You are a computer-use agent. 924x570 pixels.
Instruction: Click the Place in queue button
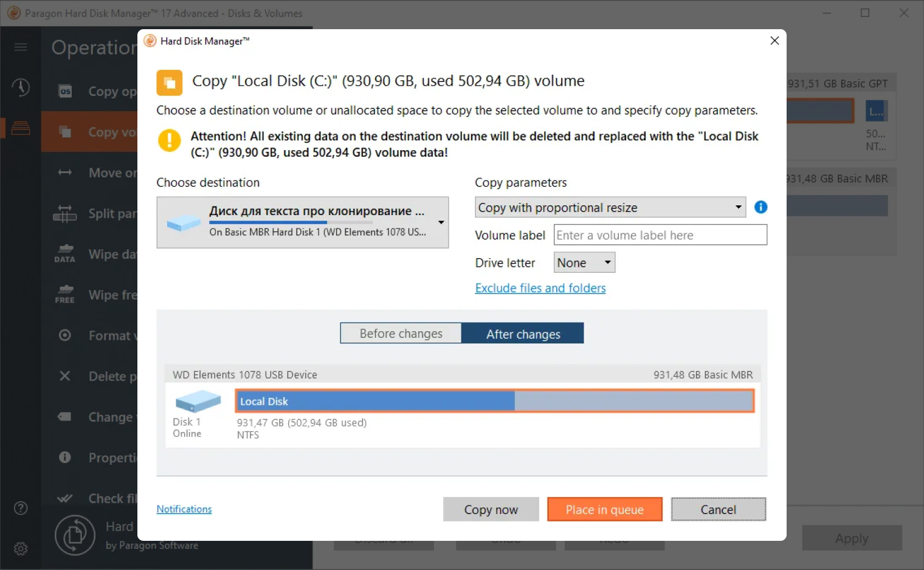click(x=605, y=509)
